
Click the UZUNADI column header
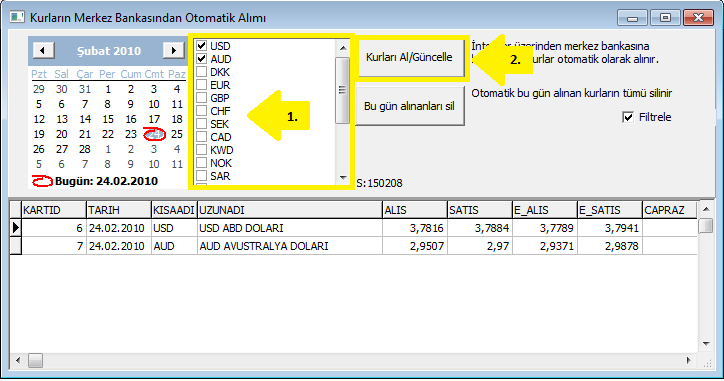point(290,210)
